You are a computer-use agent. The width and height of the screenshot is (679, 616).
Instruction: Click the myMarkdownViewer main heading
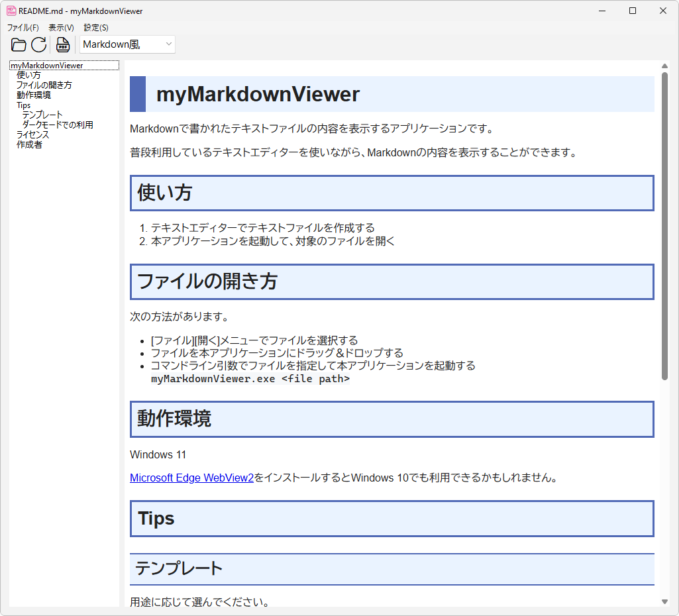392,94
